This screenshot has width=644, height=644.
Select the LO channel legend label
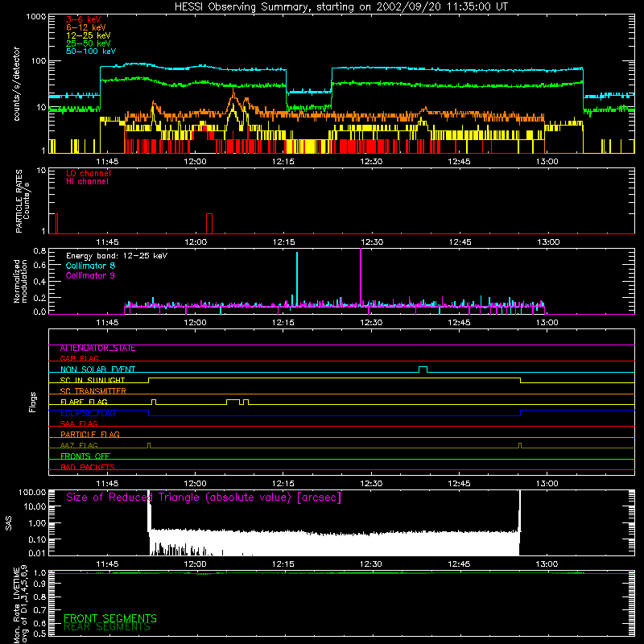89,173
